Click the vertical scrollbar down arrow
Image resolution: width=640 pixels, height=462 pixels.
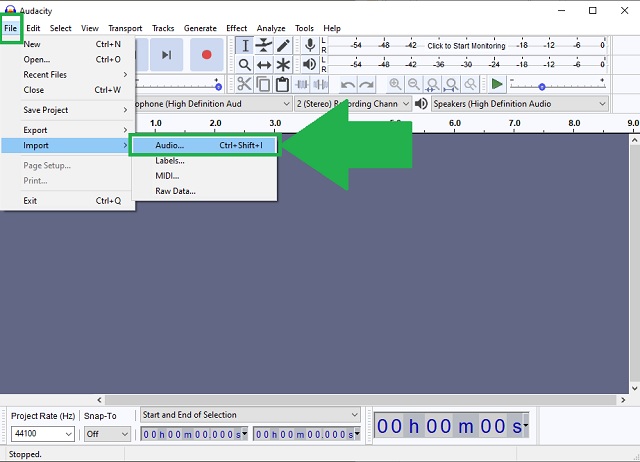(x=634, y=388)
